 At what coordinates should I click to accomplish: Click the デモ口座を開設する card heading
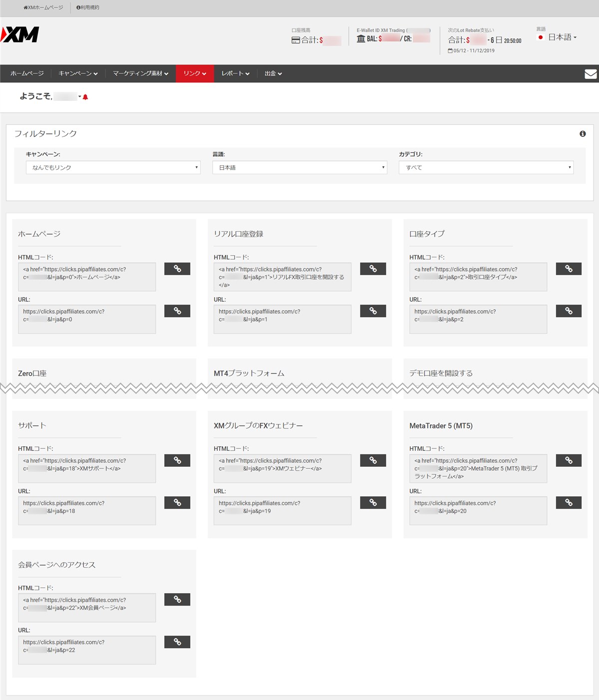point(441,373)
